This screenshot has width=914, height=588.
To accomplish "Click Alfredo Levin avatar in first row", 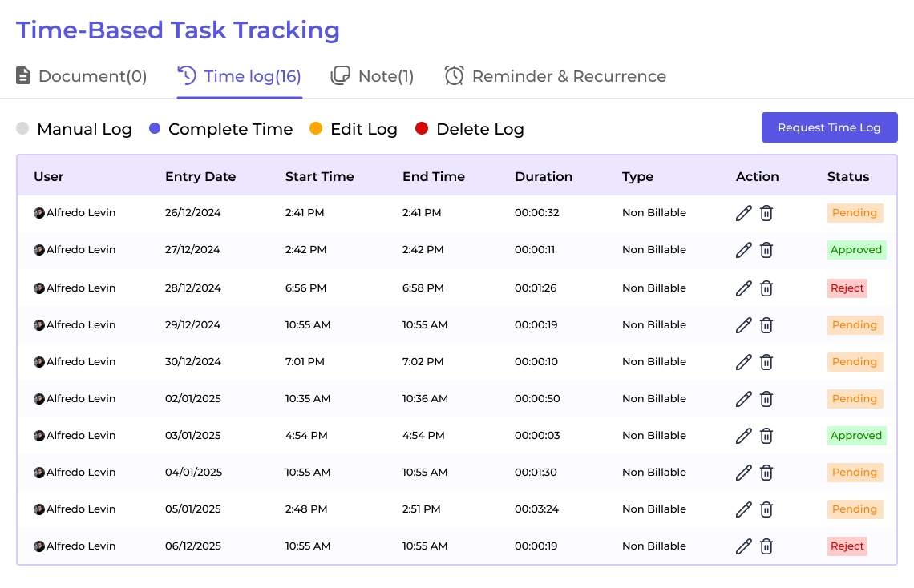I will [x=39, y=213].
